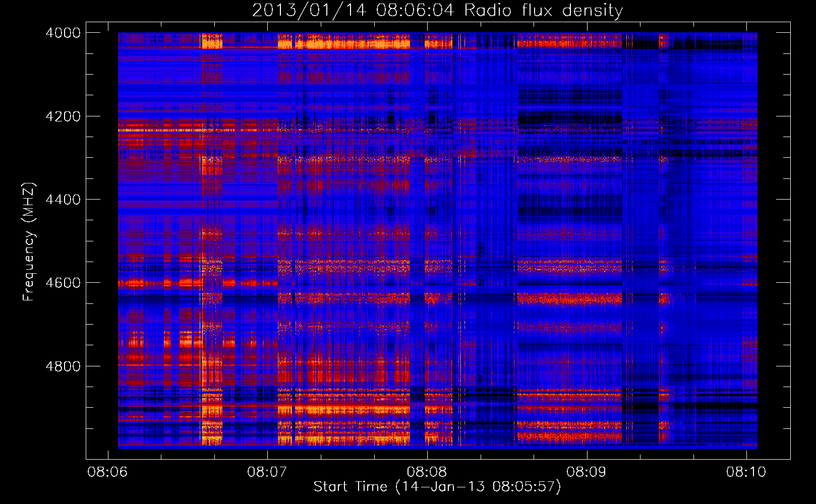816x504 pixels.
Task: Click the 08:09 time axis label
Action: (x=587, y=472)
